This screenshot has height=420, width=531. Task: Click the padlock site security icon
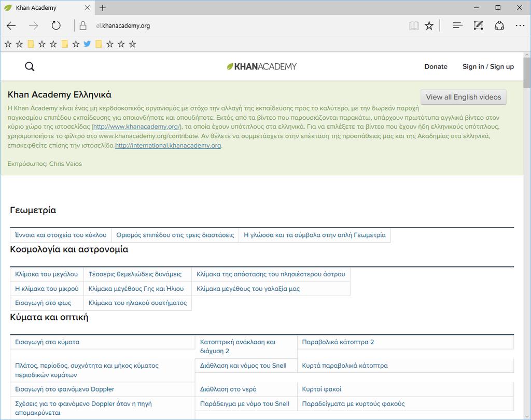(x=83, y=26)
